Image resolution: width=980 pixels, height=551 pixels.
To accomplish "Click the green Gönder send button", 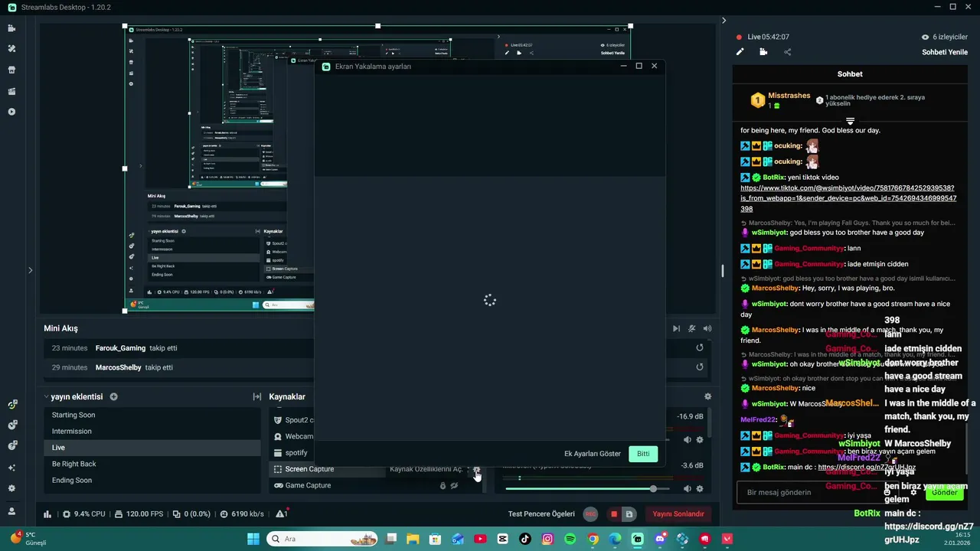I will [944, 492].
